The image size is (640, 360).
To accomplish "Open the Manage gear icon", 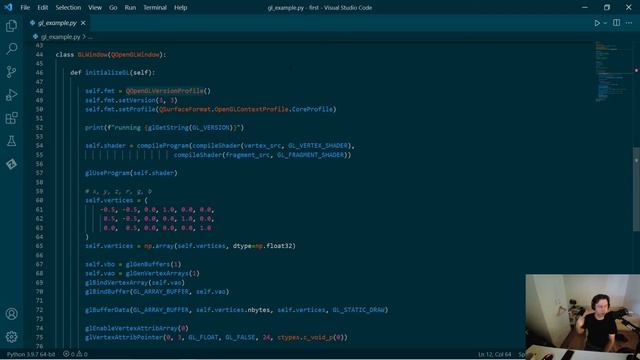I will point(11,337).
